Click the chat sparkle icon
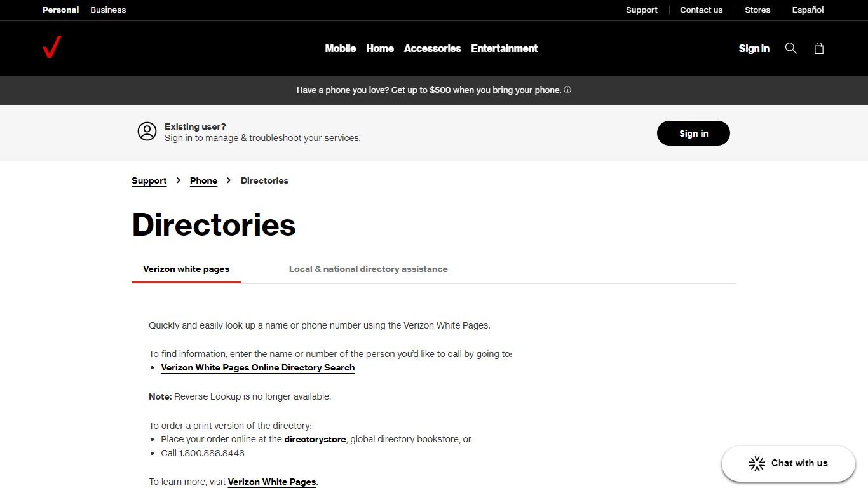This screenshot has height=488, width=868. [757, 463]
